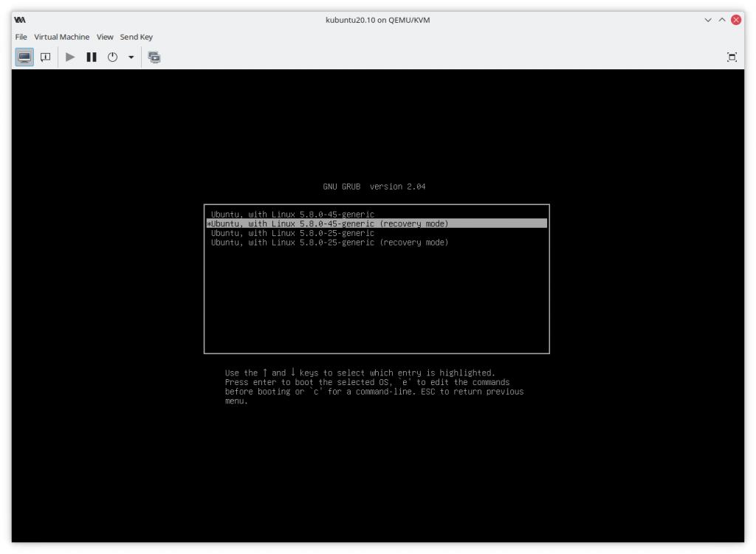
Task: Select Ubuntu, with Linux 5.8.0-25-generic entry
Action: tap(377, 232)
